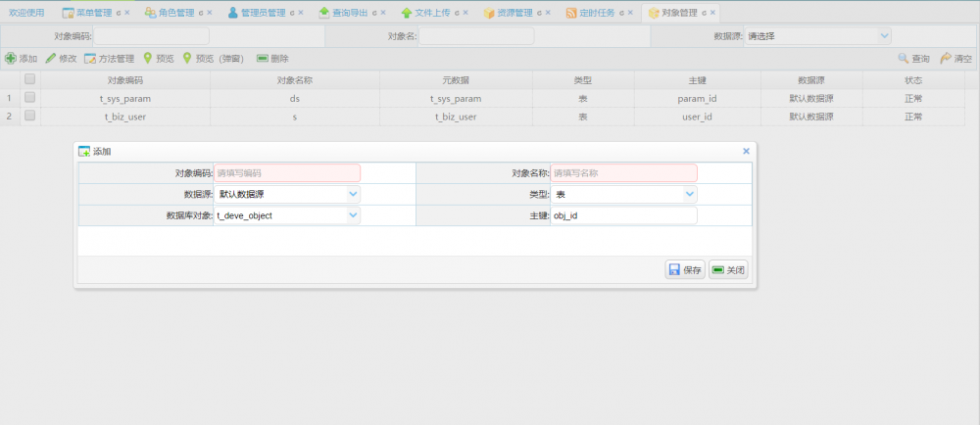Open the 数据源 请选择 filter dropdown
The height and width of the screenshot is (425, 980).
pos(884,36)
